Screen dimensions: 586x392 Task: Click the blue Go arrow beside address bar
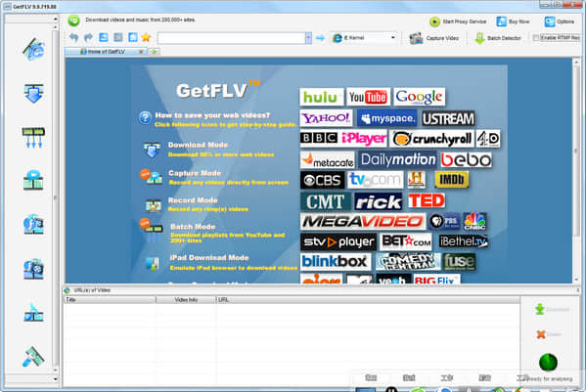(320, 38)
